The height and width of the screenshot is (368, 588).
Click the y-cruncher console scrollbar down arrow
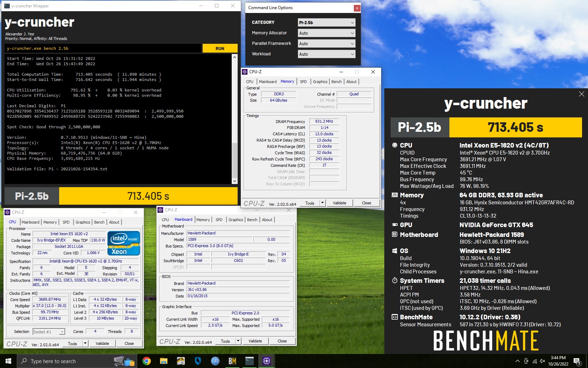point(234,181)
